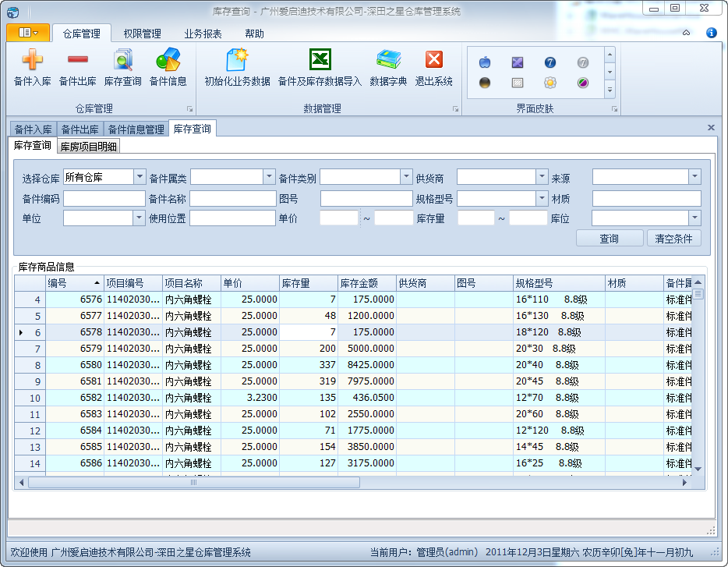Click the 1200.0000 库存金额 cell
This screenshot has height=567, width=728.
[x=367, y=316]
